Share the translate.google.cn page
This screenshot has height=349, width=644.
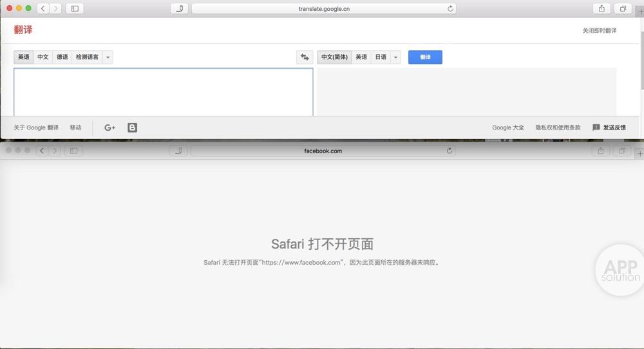click(601, 8)
